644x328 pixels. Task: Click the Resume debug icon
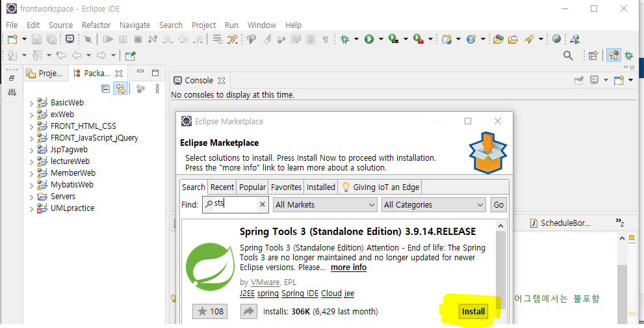(x=108, y=39)
